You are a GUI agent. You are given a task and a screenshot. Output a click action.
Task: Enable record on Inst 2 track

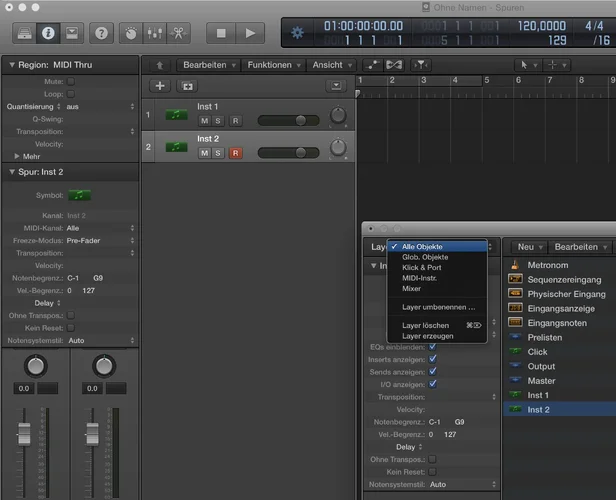(x=236, y=153)
